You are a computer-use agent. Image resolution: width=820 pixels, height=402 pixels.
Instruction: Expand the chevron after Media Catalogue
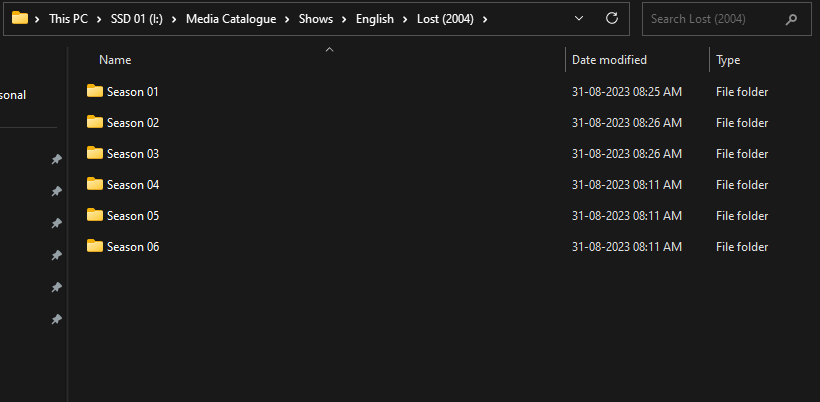click(x=288, y=19)
